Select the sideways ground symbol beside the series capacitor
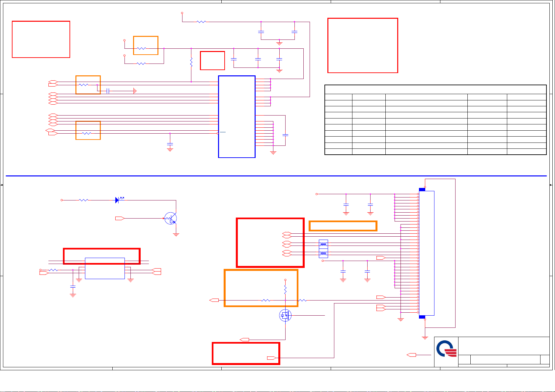 135,91
